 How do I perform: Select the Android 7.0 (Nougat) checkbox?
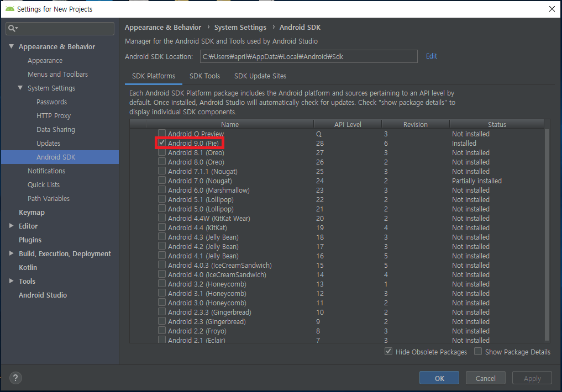pyautogui.click(x=162, y=181)
